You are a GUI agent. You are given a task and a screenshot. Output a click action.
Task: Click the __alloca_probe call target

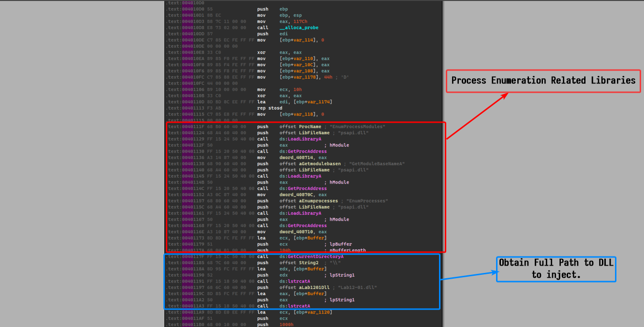pos(299,28)
